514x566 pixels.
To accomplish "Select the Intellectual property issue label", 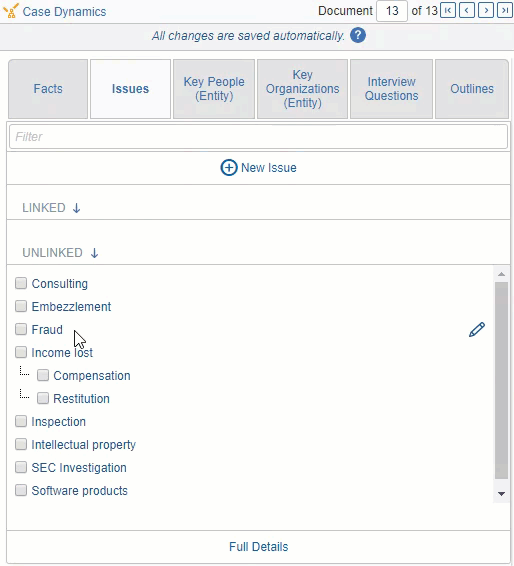I will (x=83, y=445).
